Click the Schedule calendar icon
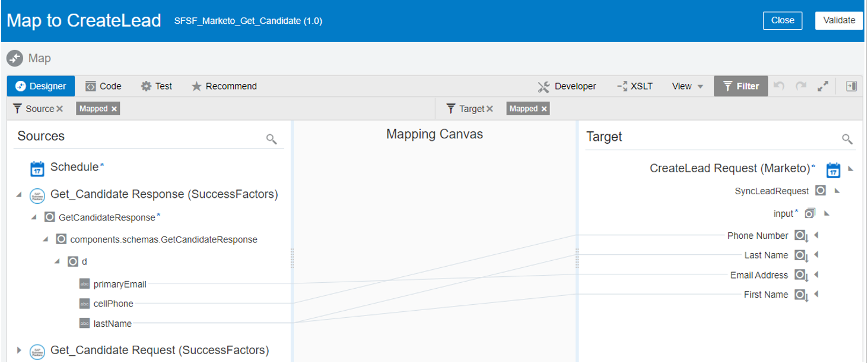This screenshot has height=363, width=868. tap(37, 169)
